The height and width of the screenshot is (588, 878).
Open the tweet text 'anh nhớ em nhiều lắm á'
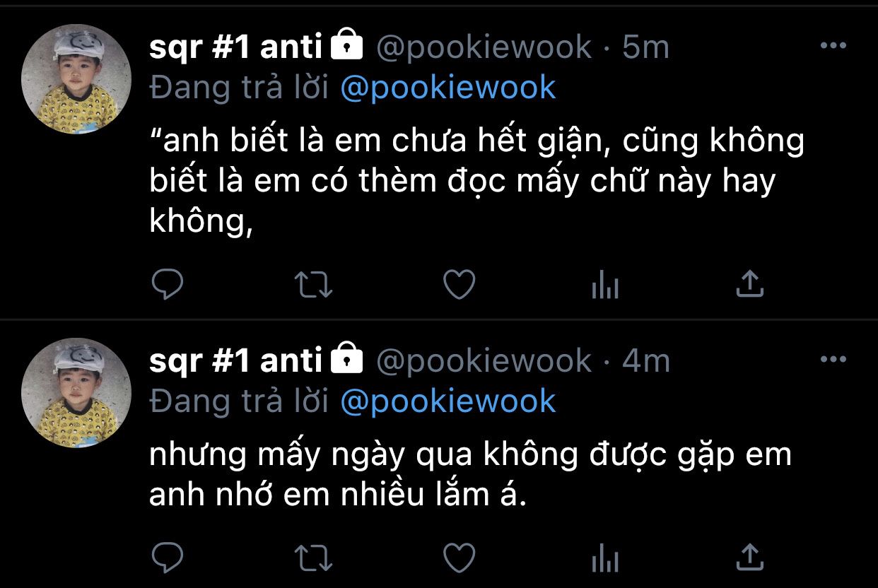(338, 495)
